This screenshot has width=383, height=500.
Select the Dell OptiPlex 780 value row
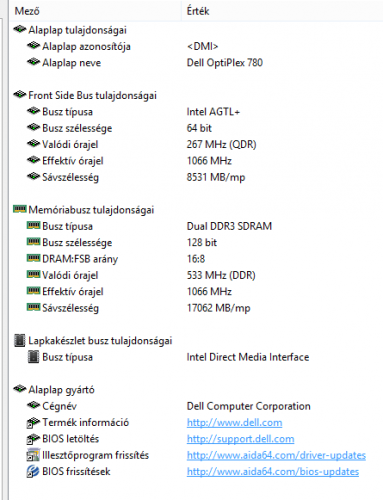(197, 63)
